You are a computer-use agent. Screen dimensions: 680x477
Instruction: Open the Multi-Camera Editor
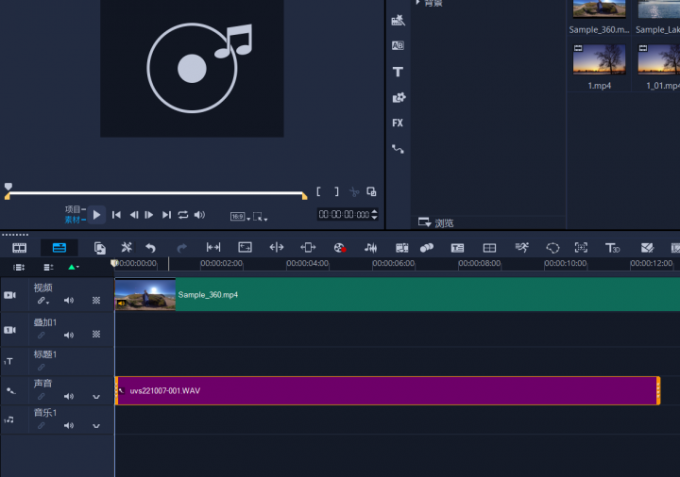click(x=490, y=248)
